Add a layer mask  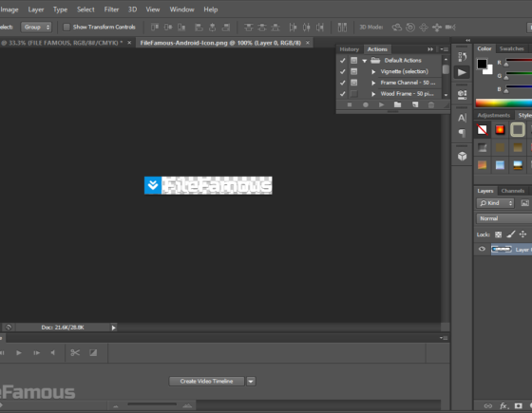click(x=518, y=405)
